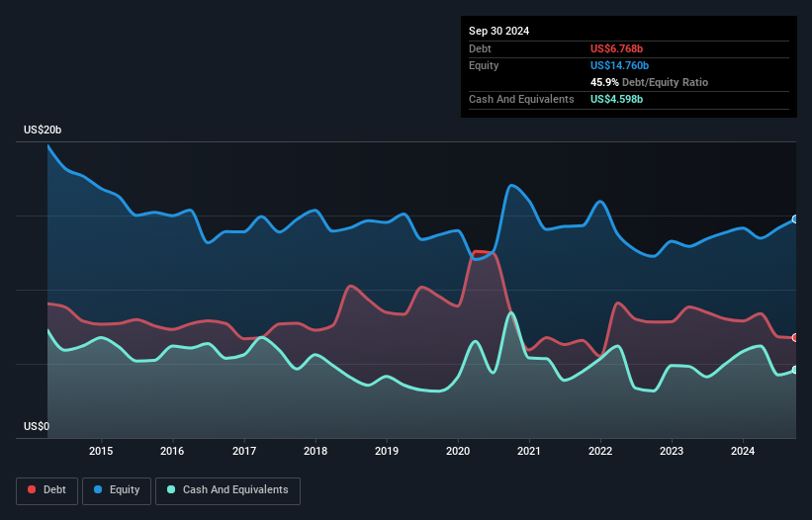Viewport: 812px width, 520px height.
Task: Click the 2020 x-axis label
Action: [x=458, y=451]
